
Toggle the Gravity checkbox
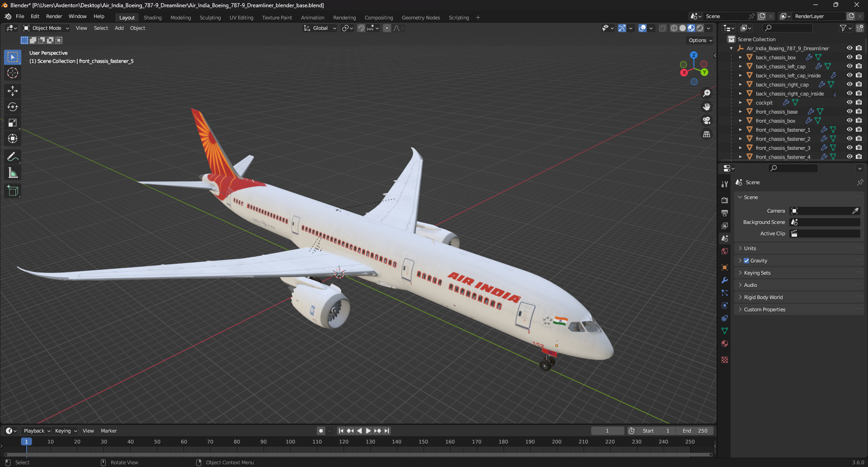pyautogui.click(x=746, y=261)
